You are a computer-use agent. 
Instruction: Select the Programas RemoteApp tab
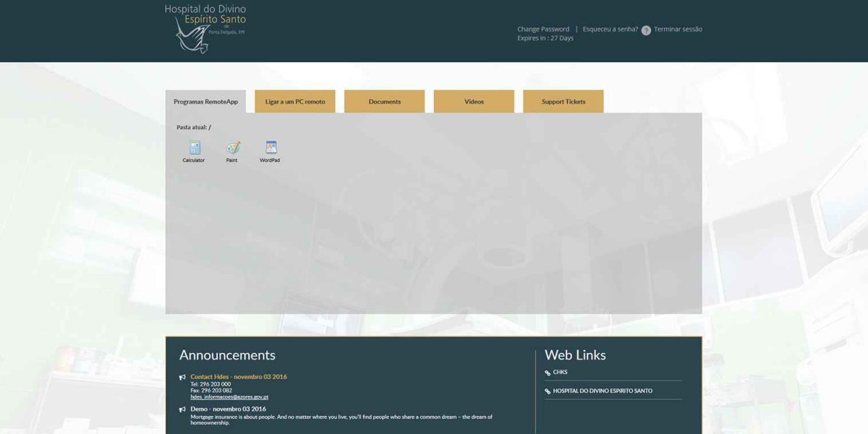tap(205, 101)
